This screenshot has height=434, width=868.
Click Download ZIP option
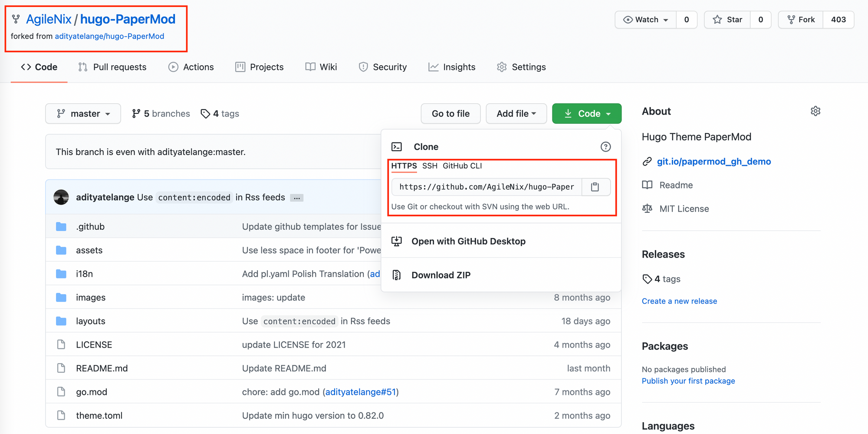[x=441, y=275]
